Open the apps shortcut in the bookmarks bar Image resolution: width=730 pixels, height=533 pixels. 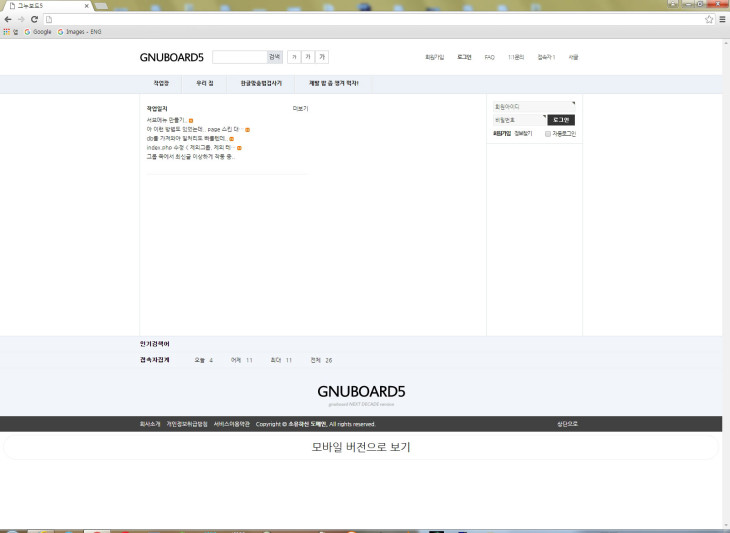coord(11,32)
